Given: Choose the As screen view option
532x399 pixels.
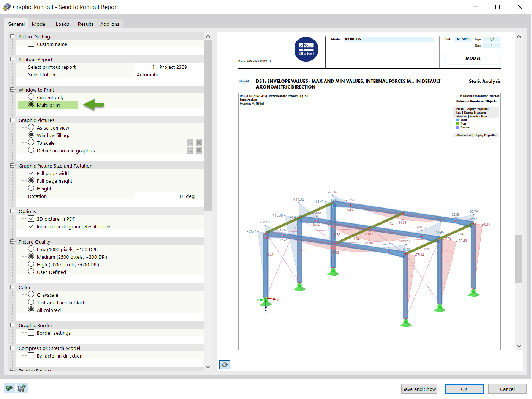Looking at the screenshot, I should coord(31,127).
